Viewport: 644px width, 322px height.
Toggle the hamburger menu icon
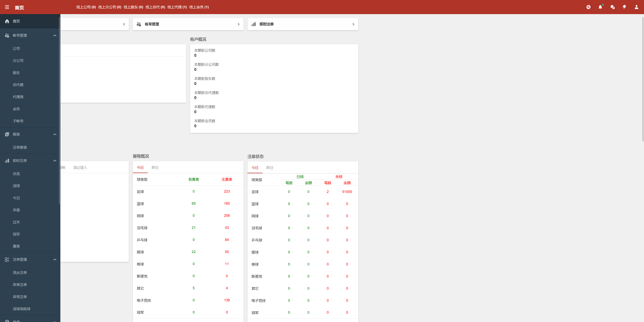click(x=7, y=7)
